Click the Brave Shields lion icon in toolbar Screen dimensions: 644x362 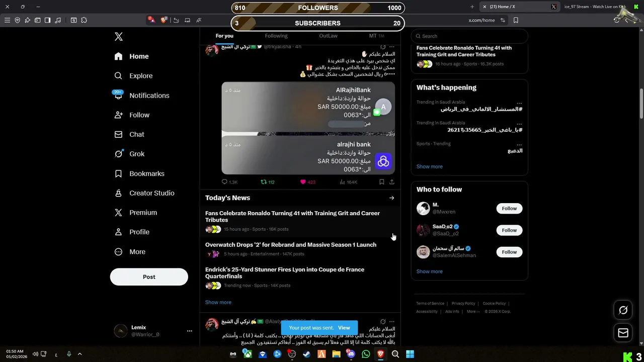click(164, 20)
